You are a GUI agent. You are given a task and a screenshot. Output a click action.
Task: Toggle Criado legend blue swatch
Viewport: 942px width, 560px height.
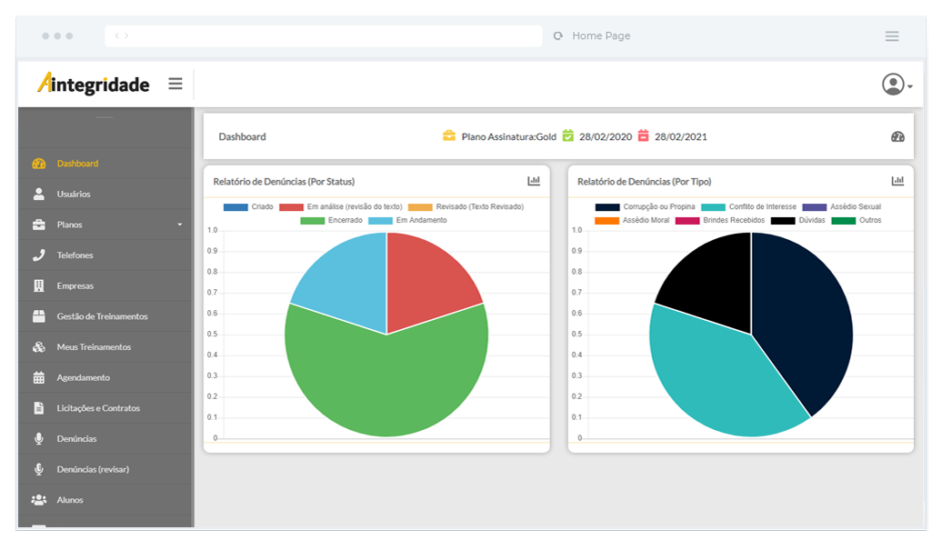coord(235,207)
